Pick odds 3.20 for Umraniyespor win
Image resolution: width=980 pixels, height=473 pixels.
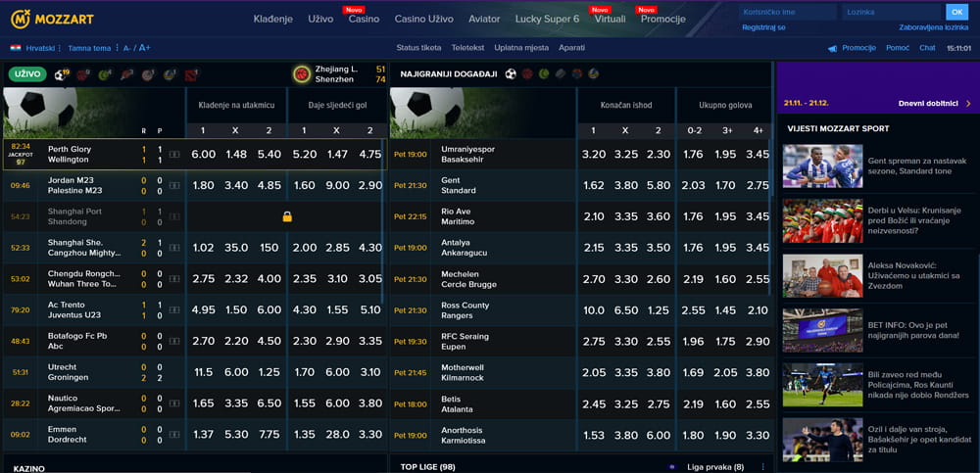click(593, 155)
